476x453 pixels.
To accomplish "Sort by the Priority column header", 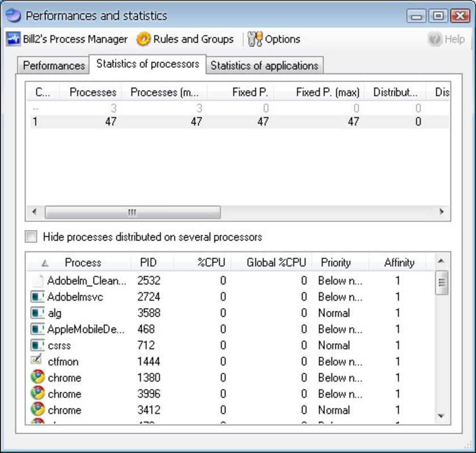I will pyautogui.click(x=341, y=262).
